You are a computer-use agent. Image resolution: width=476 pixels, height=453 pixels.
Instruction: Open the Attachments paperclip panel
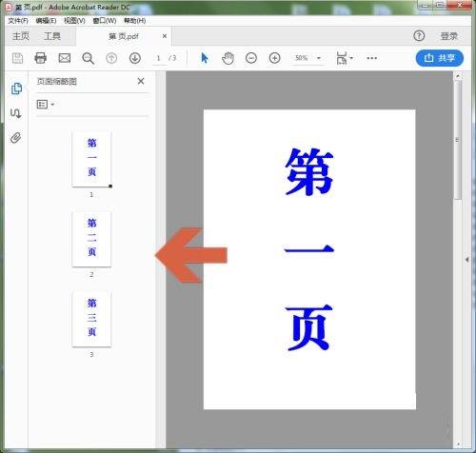16,138
